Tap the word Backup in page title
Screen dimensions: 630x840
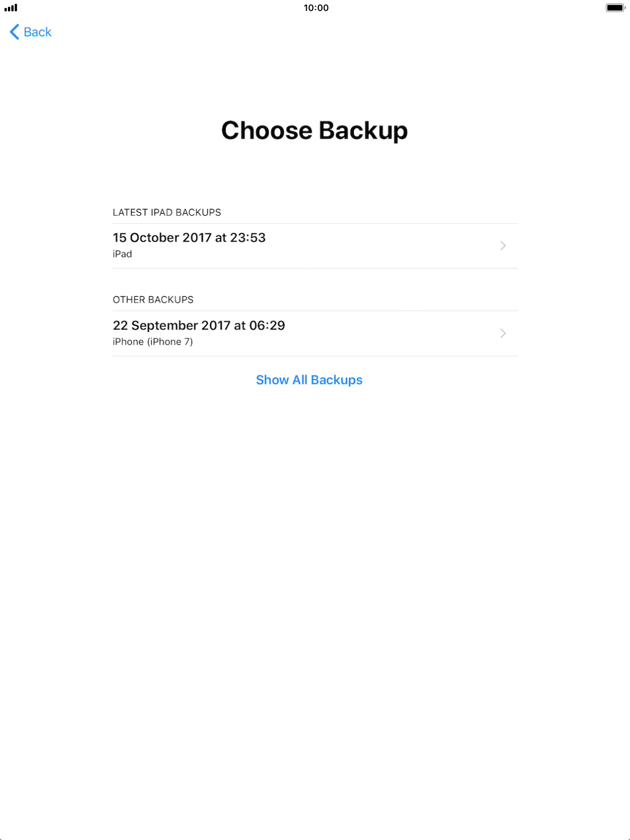[x=363, y=131]
